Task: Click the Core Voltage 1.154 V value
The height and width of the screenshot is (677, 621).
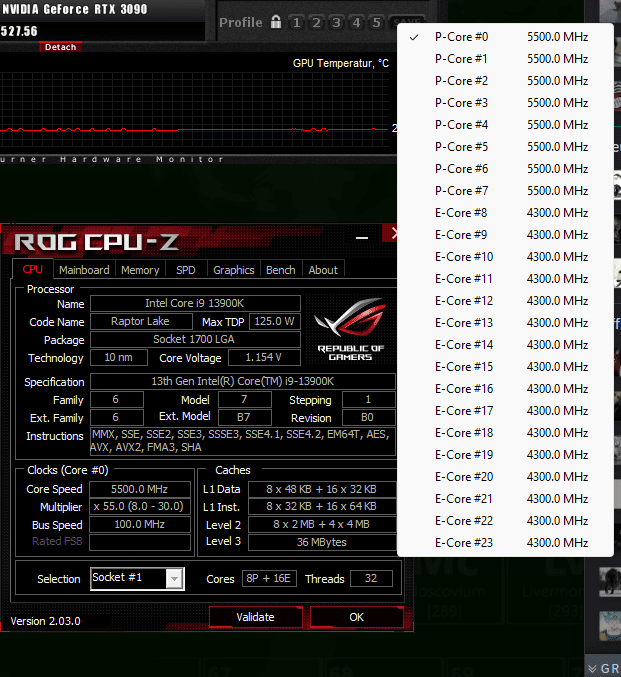Action: click(264, 357)
